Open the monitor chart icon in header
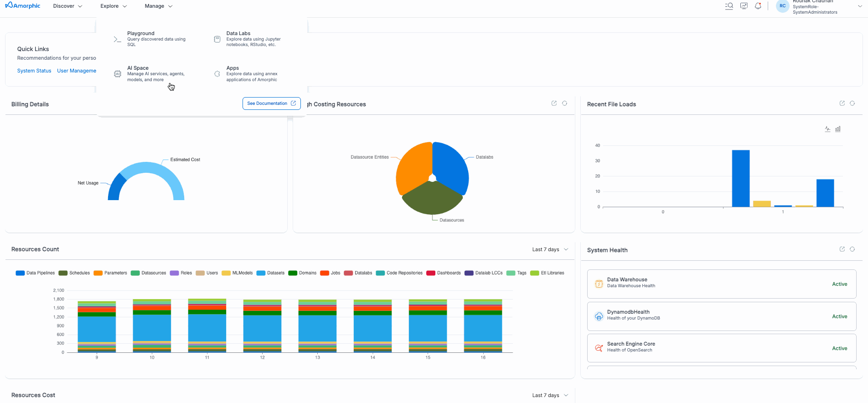The width and height of the screenshot is (868, 403). pyautogui.click(x=744, y=6)
